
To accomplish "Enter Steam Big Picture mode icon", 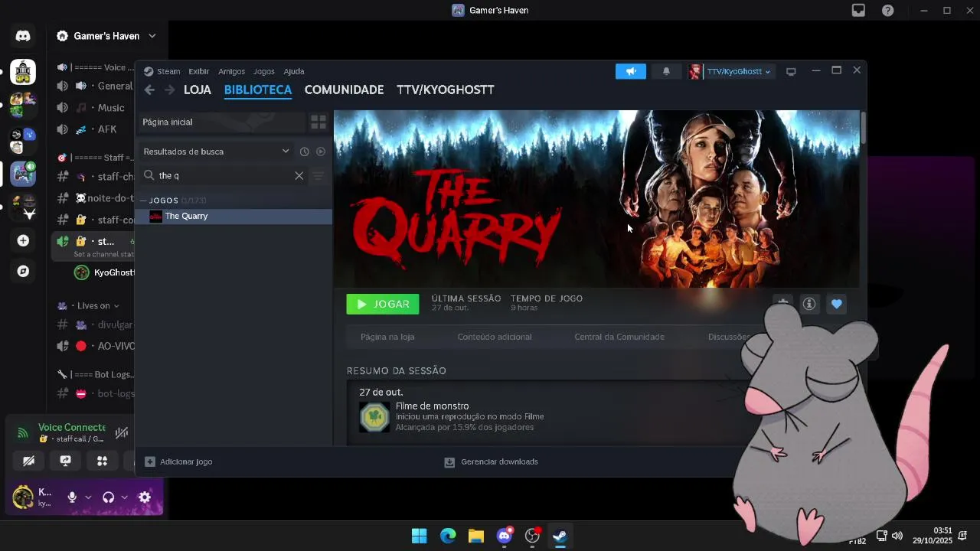I will [x=791, y=71].
